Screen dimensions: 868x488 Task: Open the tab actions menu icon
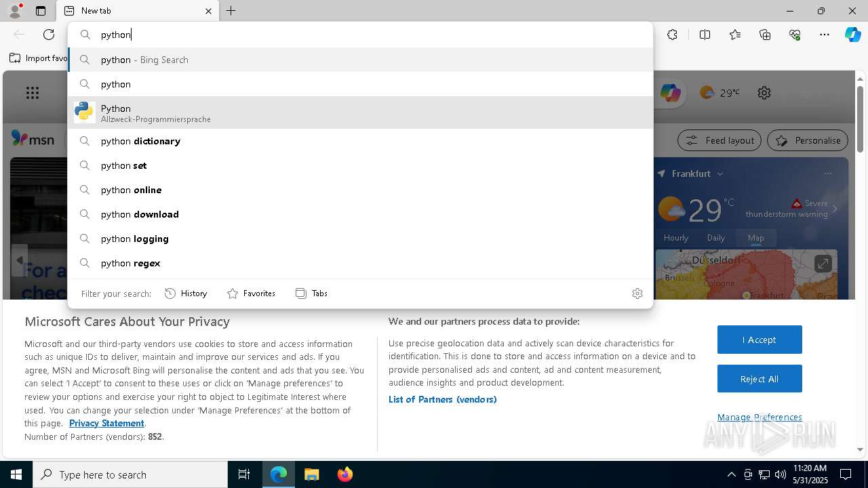pyautogui.click(x=41, y=11)
